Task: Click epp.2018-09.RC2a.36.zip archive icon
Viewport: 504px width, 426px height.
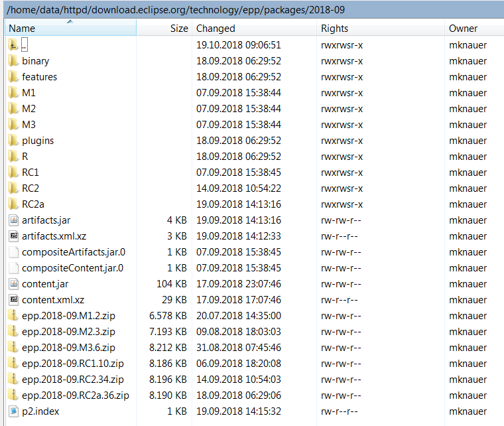Action: 13,395
